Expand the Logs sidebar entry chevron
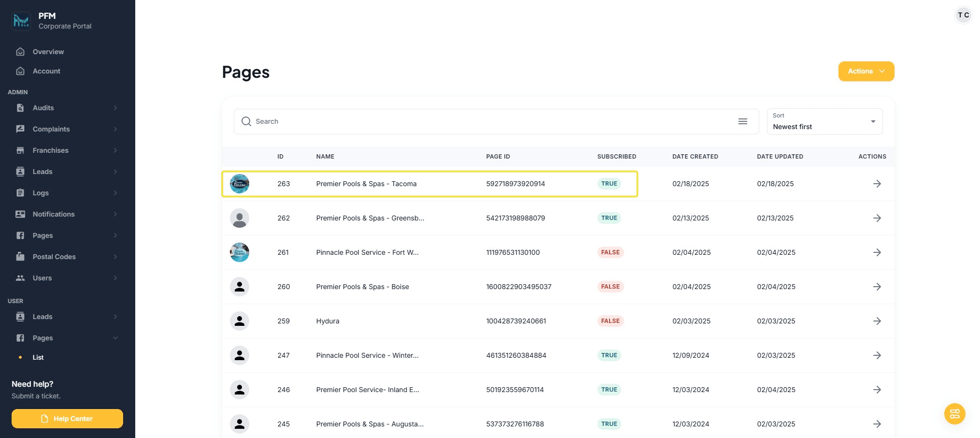 (115, 193)
